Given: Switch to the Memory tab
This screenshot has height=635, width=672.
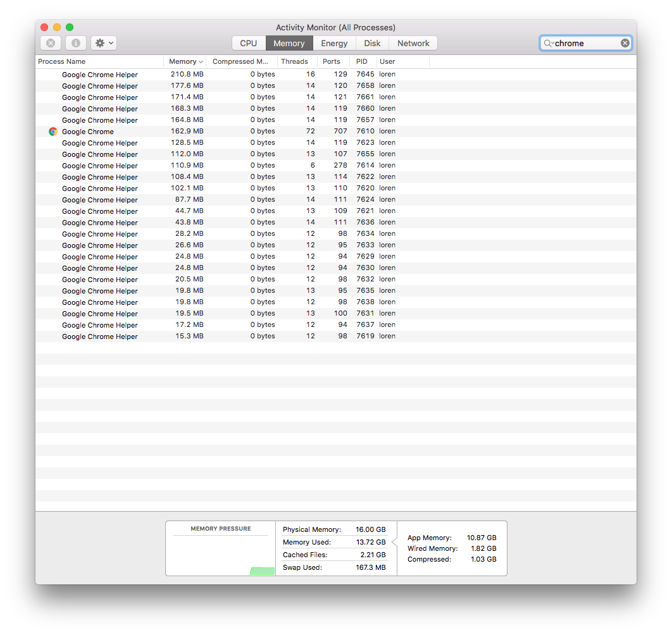Looking at the screenshot, I should click(289, 43).
